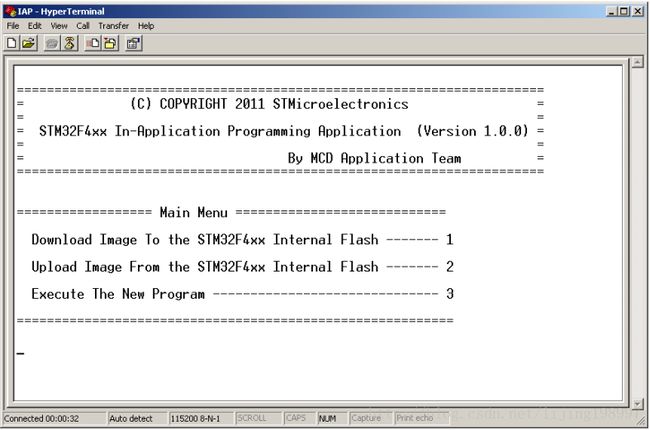Open the File menu
Viewport: 650px width, 430px height.
(x=13, y=26)
